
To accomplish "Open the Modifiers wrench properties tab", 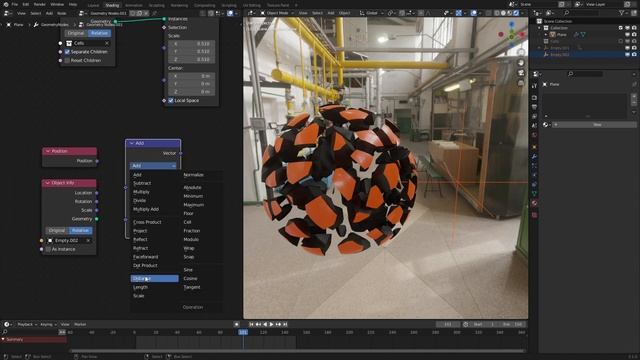I will [534, 157].
